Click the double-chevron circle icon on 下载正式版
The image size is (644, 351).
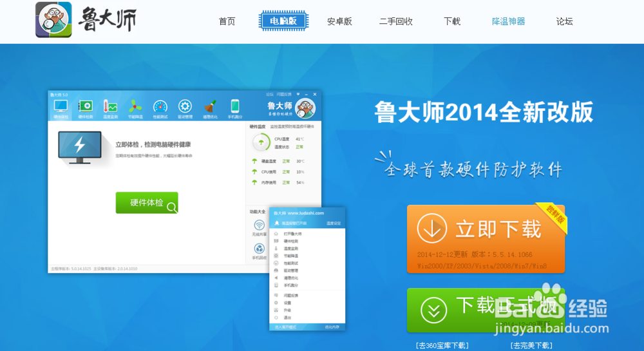[433, 310]
